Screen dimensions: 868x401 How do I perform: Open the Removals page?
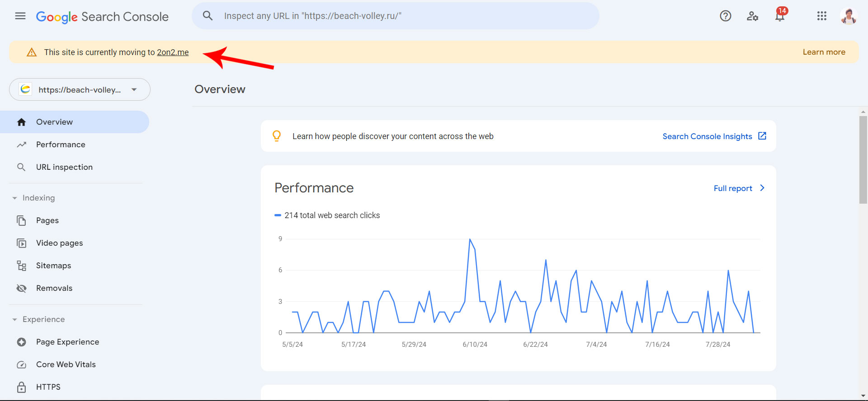[x=54, y=288]
